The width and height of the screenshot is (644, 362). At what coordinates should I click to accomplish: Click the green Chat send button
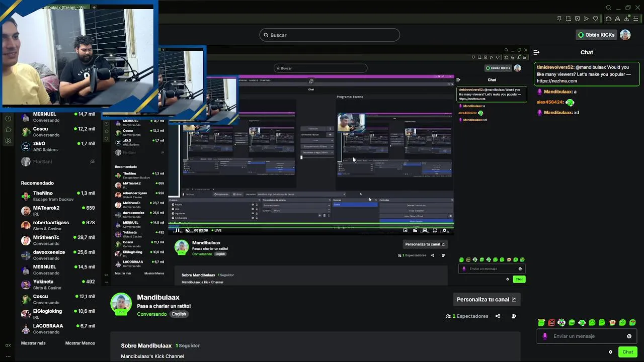click(x=627, y=352)
